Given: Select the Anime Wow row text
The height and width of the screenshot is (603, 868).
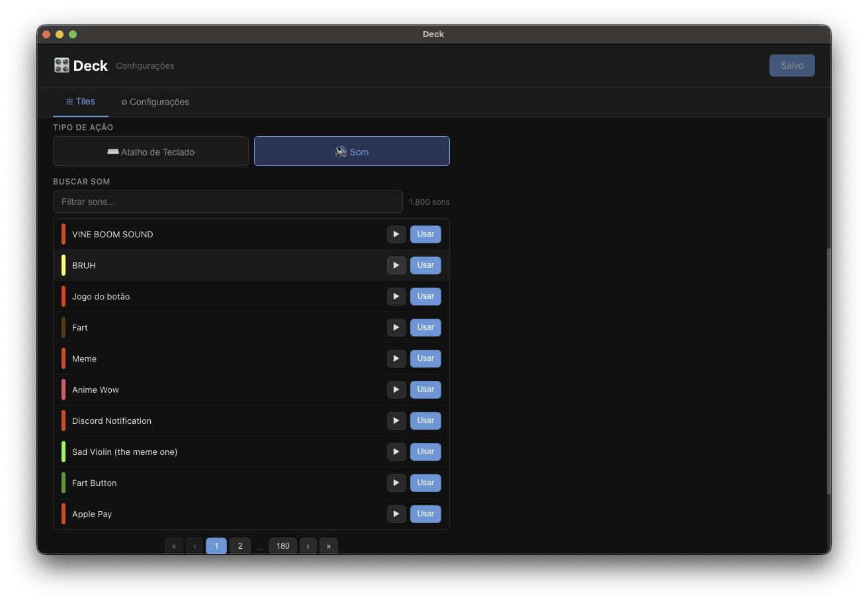Looking at the screenshot, I should click(95, 389).
